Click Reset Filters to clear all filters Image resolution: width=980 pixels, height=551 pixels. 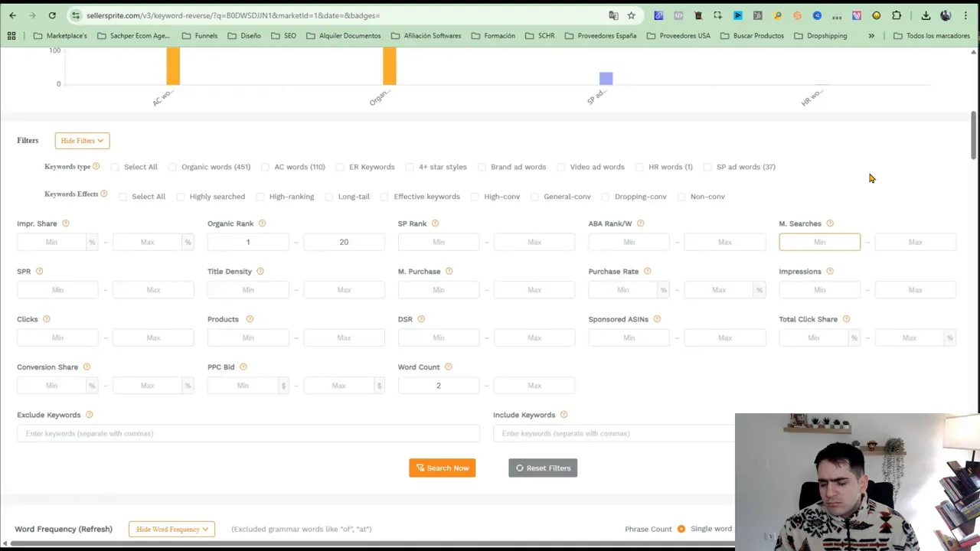543,468
